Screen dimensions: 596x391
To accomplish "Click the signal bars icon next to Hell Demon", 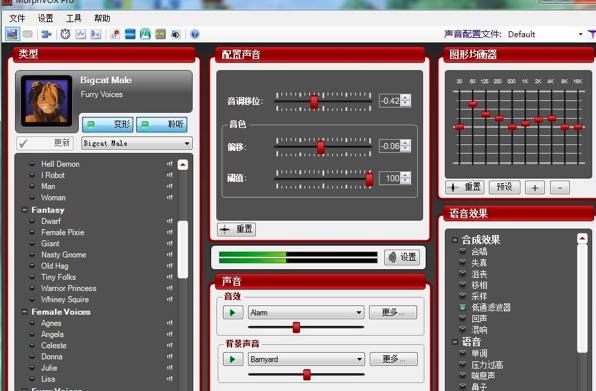I will pyautogui.click(x=170, y=164).
